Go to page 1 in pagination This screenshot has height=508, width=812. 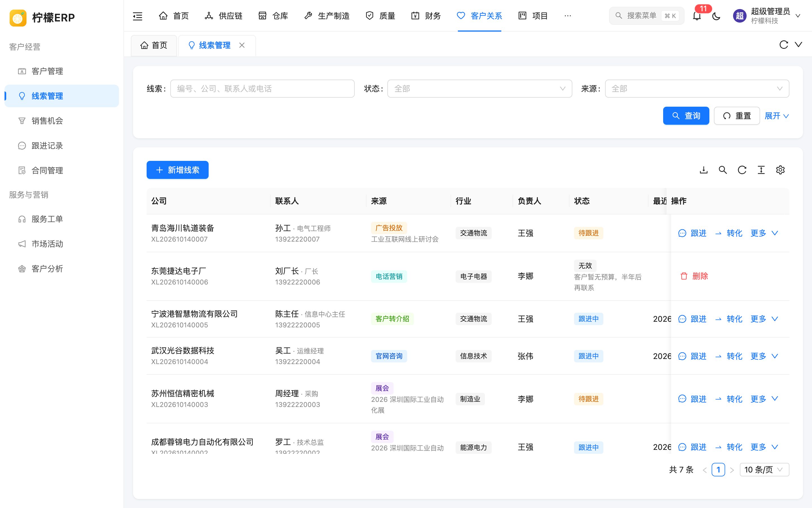(x=718, y=469)
